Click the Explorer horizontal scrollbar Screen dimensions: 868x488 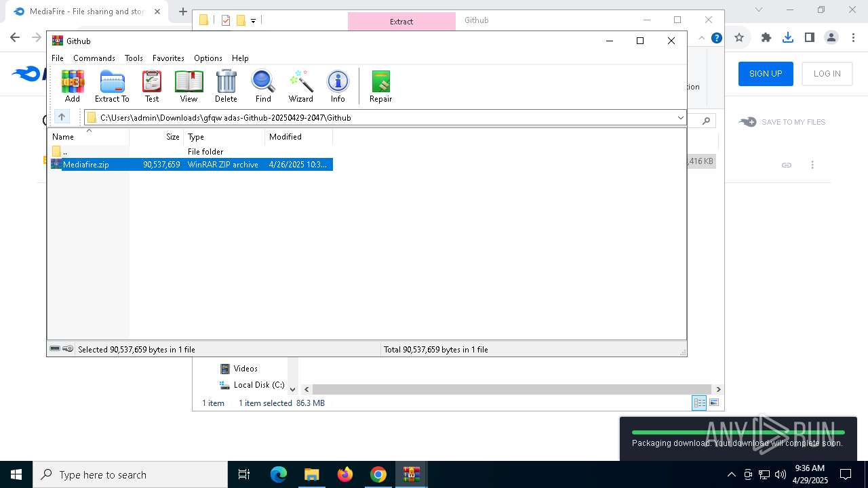click(513, 389)
